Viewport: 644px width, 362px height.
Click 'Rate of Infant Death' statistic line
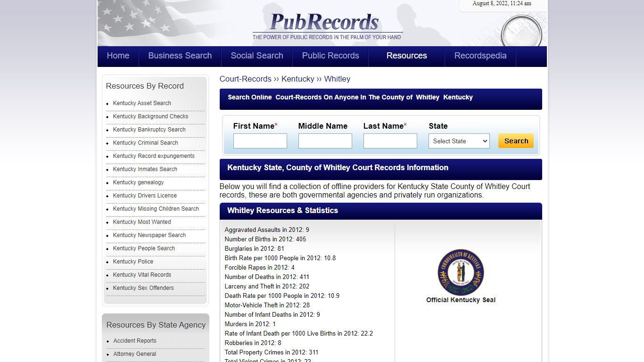pyautogui.click(x=299, y=334)
